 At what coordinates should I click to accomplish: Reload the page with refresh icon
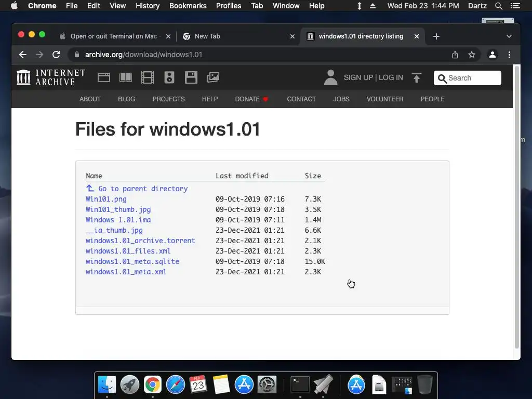(x=56, y=55)
